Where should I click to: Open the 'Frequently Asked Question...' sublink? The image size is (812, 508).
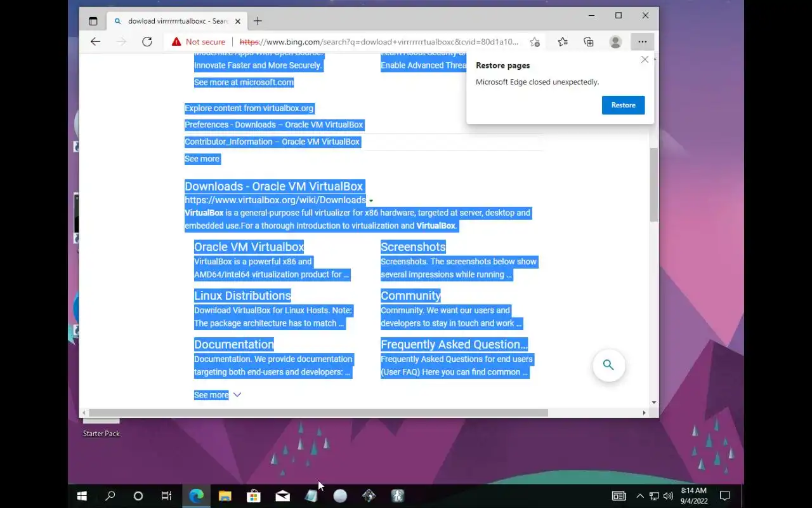(x=454, y=344)
